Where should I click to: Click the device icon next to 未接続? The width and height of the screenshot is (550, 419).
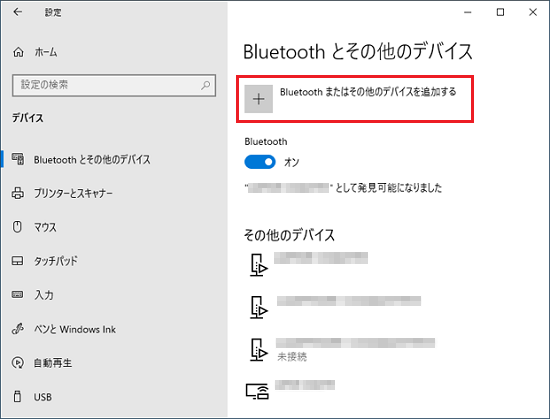[259, 350]
